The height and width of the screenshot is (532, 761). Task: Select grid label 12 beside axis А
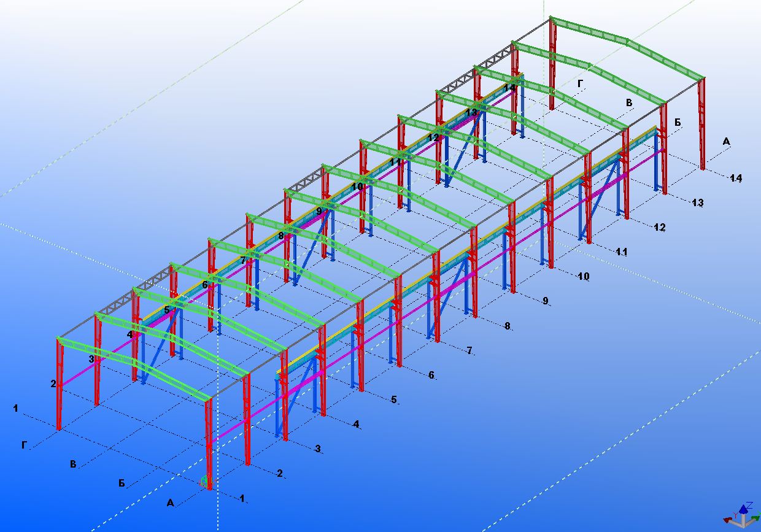[x=660, y=227]
